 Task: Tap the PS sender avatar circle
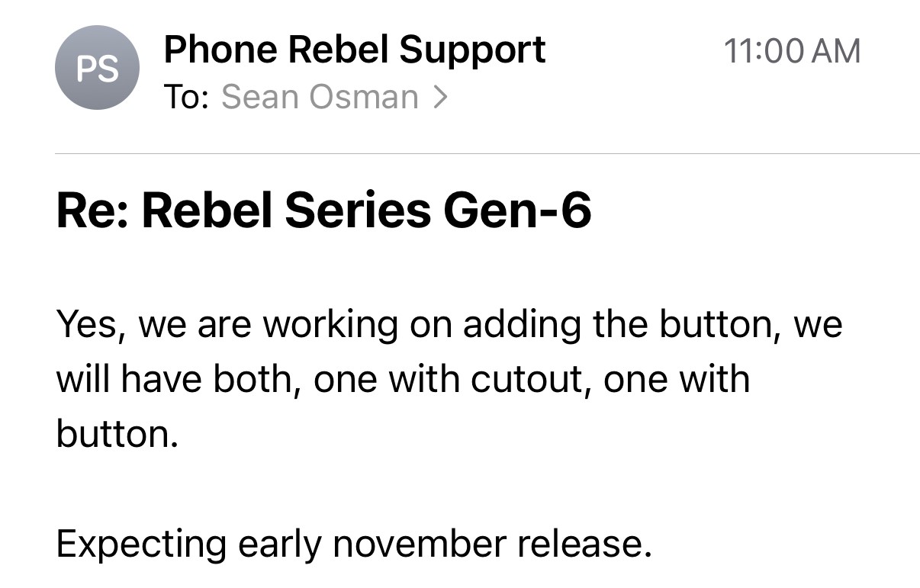coord(97,68)
